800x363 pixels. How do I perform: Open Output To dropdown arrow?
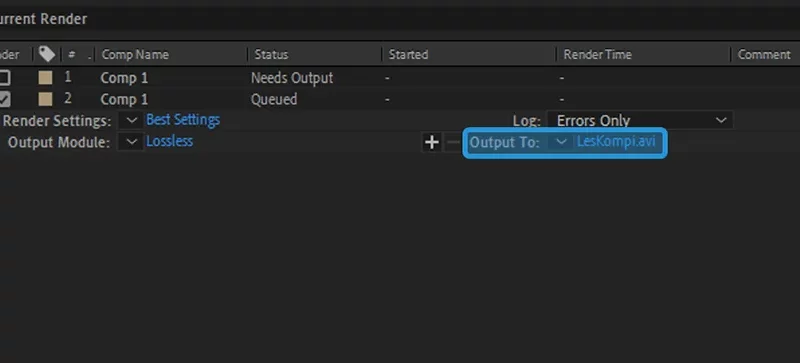[561, 142]
